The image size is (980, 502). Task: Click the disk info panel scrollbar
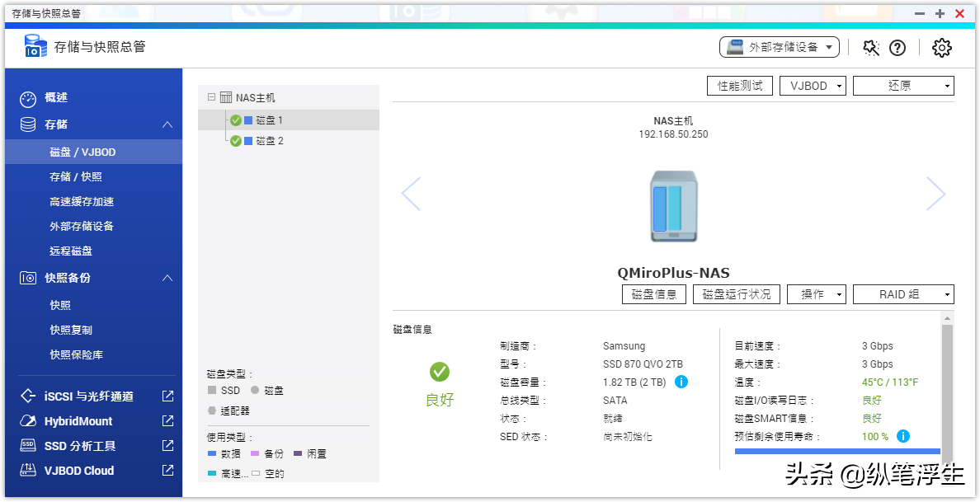[948, 393]
